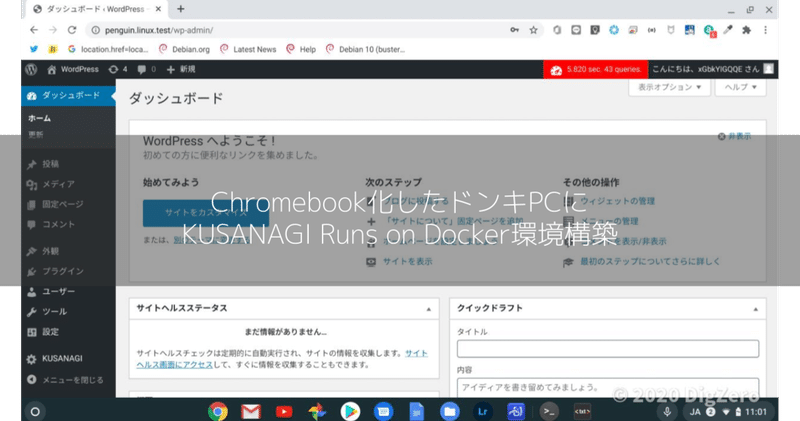Collapse the クイックドラフト panel
The width and height of the screenshot is (800, 421).
click(x=756, y=309)
